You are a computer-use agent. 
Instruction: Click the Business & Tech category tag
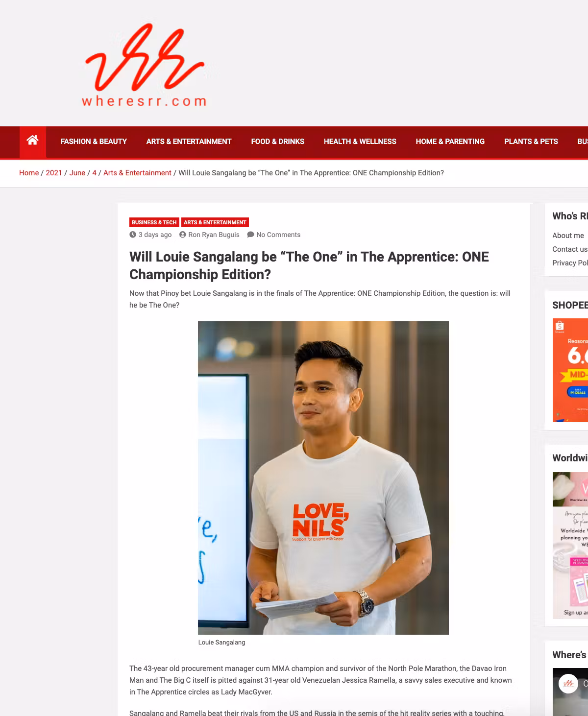click(x=154, y=222)
